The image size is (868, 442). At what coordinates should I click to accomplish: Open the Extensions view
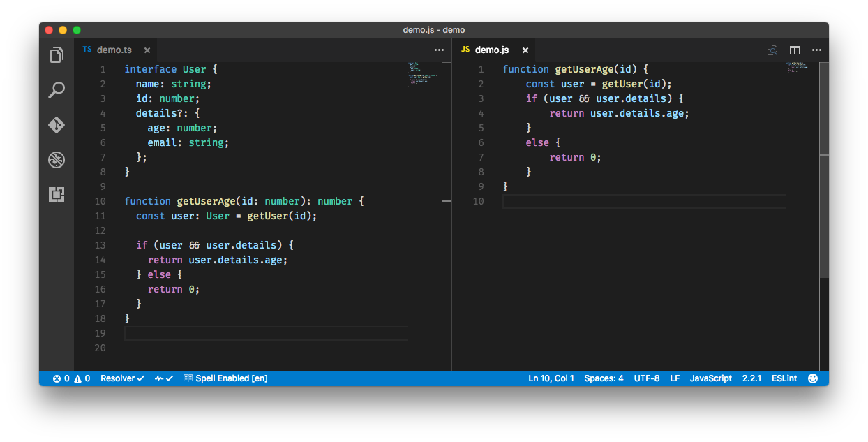[57, 195]
